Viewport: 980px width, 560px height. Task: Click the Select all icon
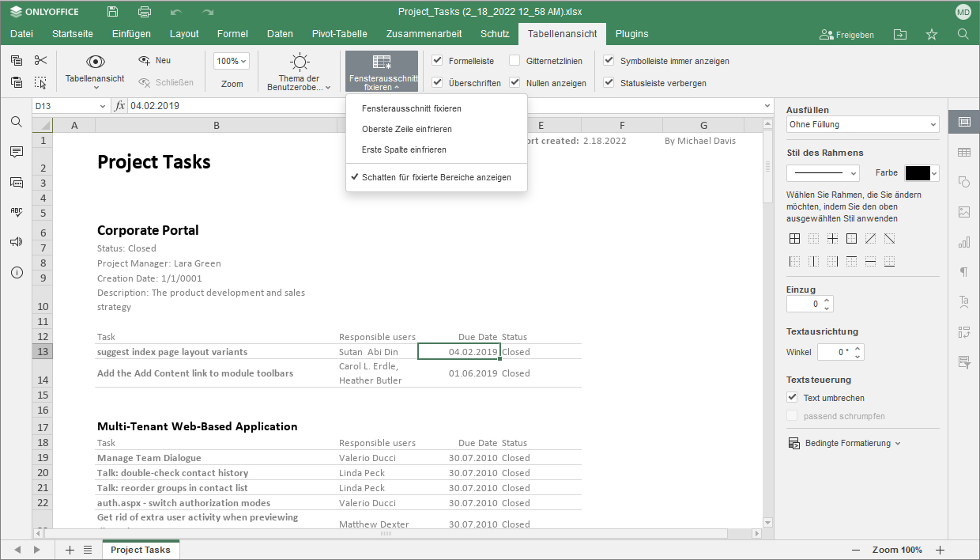[x=41, y=82]
